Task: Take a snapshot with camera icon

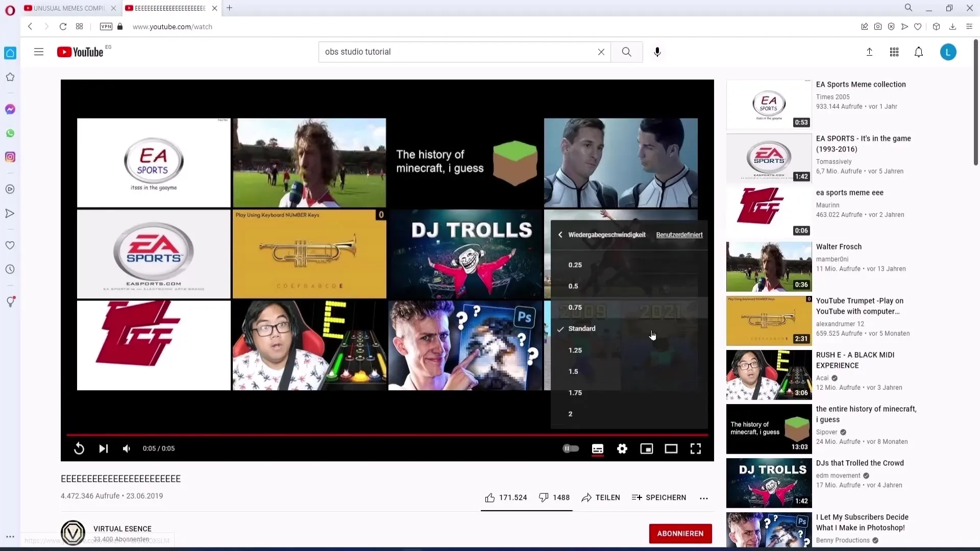Action: click(877, 27)
